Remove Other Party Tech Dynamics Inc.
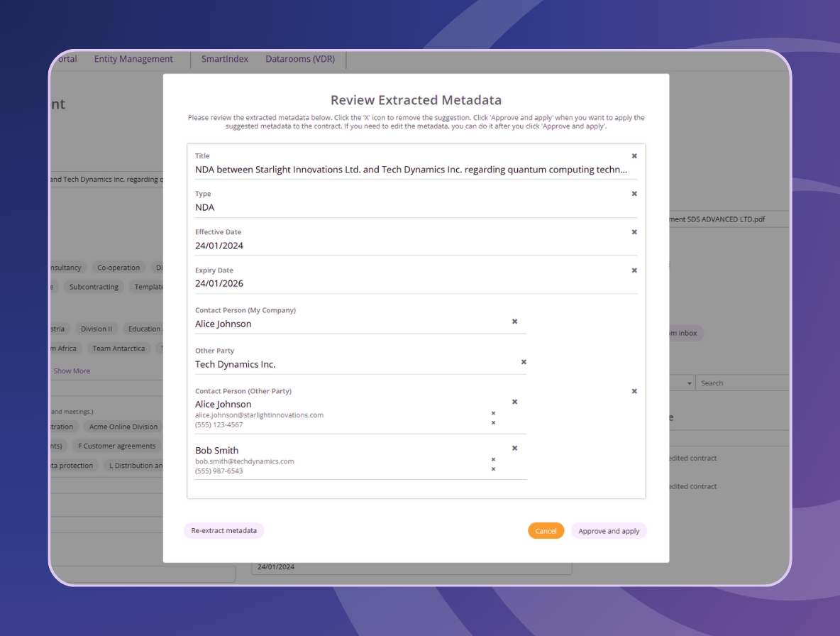The image size is (840, 636). 524,362
